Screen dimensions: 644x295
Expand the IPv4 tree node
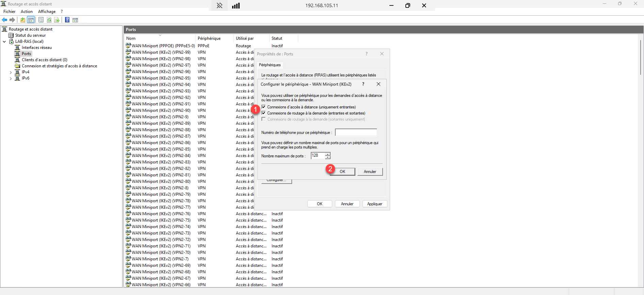pyautogui.click(x=11, y=72)
